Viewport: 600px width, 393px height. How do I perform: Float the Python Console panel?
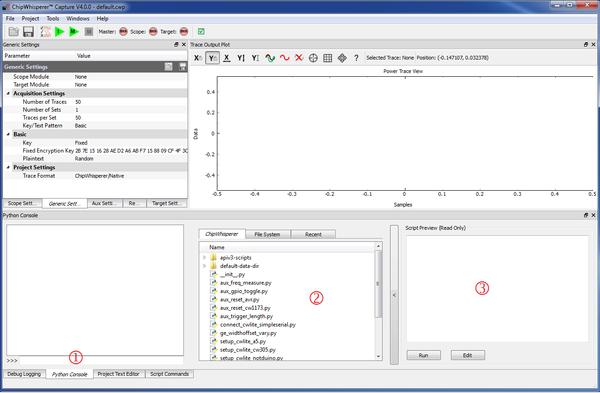pyautogui.click(x=586, y=215)
